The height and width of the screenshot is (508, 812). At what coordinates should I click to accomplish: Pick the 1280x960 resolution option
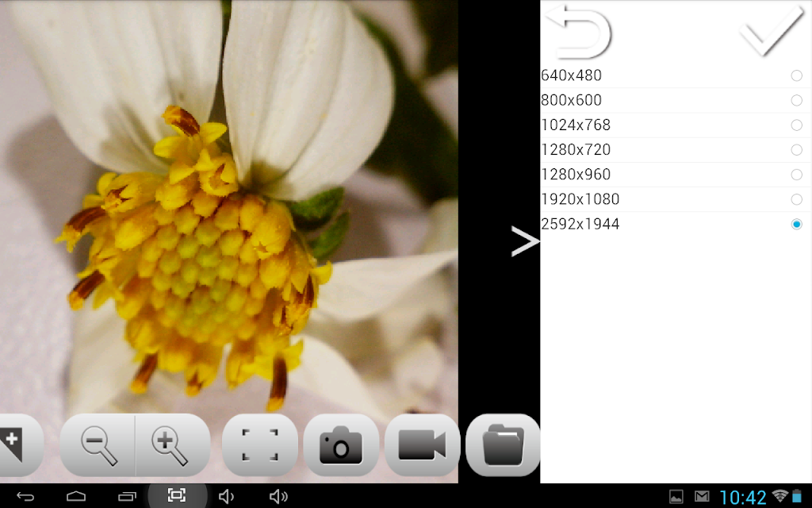click(x=676, y=174)
